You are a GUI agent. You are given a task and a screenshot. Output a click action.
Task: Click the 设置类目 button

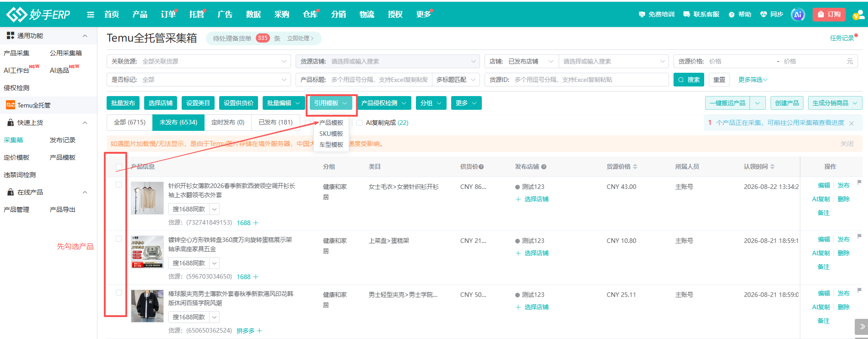[x=198, y=103]
